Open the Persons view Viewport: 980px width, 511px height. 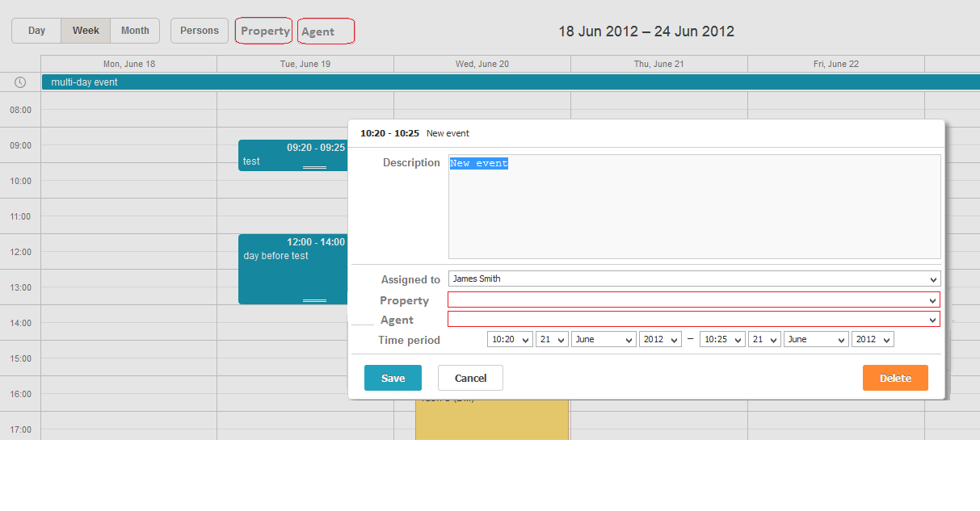(200, 31)
